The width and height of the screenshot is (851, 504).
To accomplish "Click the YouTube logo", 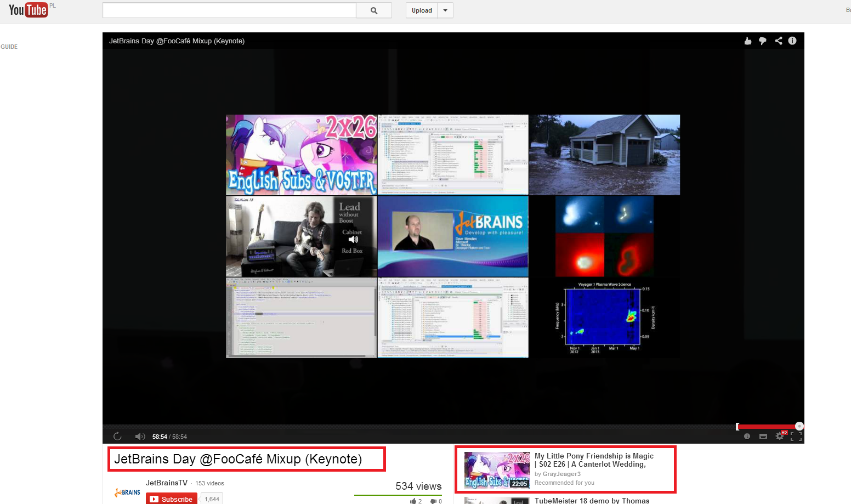I will click(x=28, y=10).
